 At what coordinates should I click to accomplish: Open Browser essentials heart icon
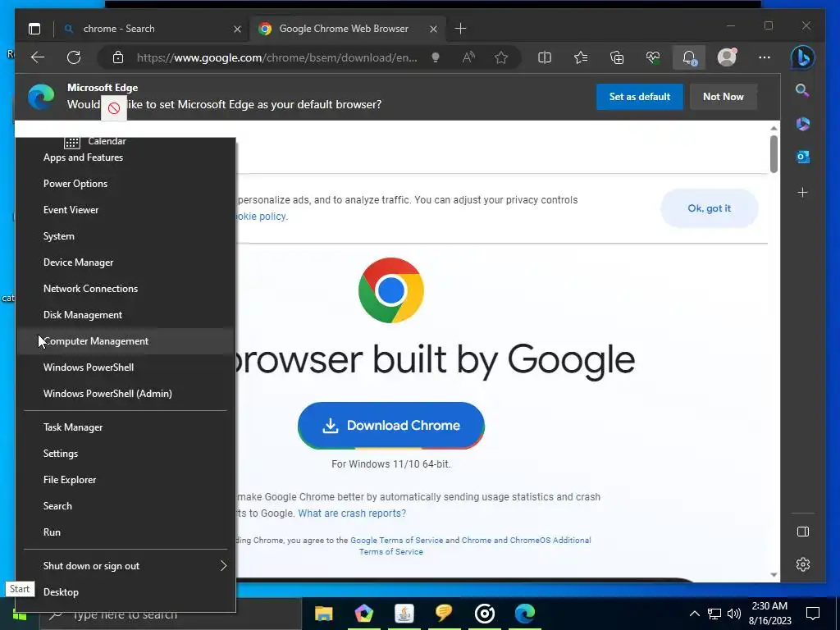point(652,57)
